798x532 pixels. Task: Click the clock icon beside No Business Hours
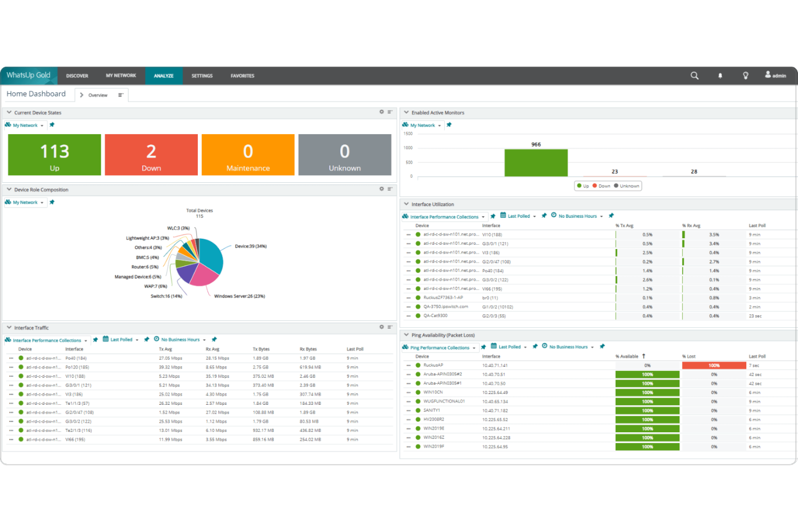coord(156,340)
